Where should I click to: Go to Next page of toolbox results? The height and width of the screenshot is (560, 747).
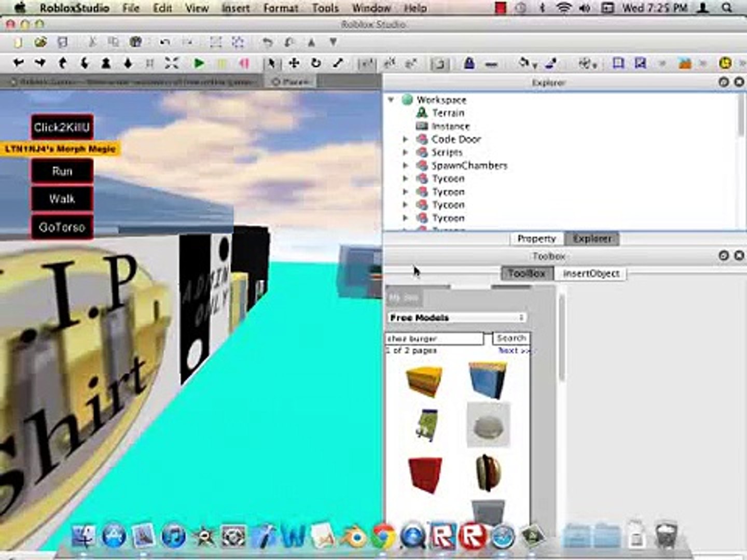coord(514,351)
